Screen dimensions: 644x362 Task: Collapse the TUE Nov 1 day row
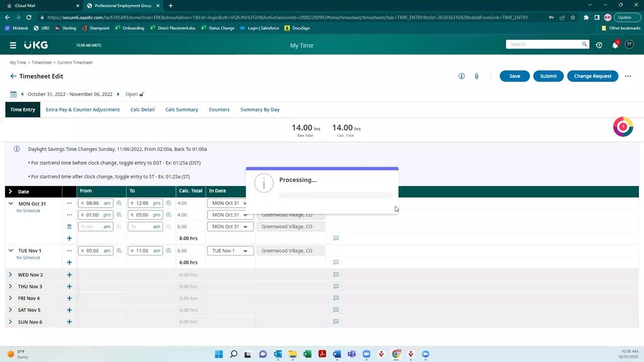(11, 250)
